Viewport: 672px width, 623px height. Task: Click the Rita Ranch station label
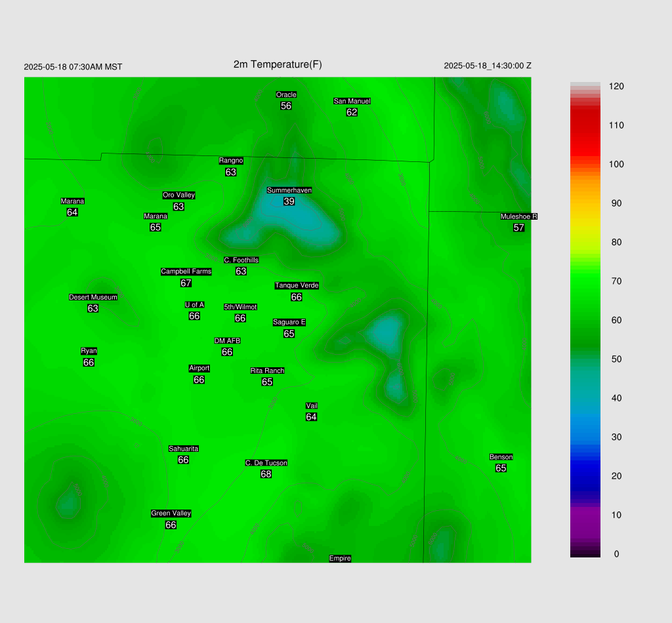(x=268, y=371)
